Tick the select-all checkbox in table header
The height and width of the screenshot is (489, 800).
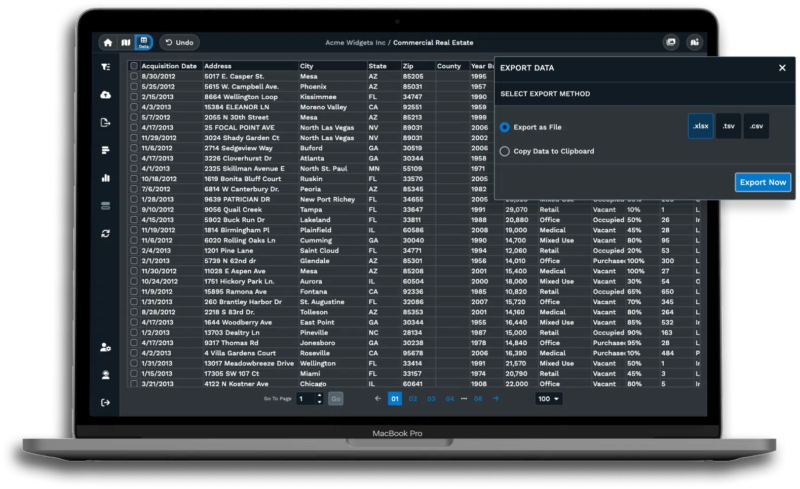(x=134, y=66)
